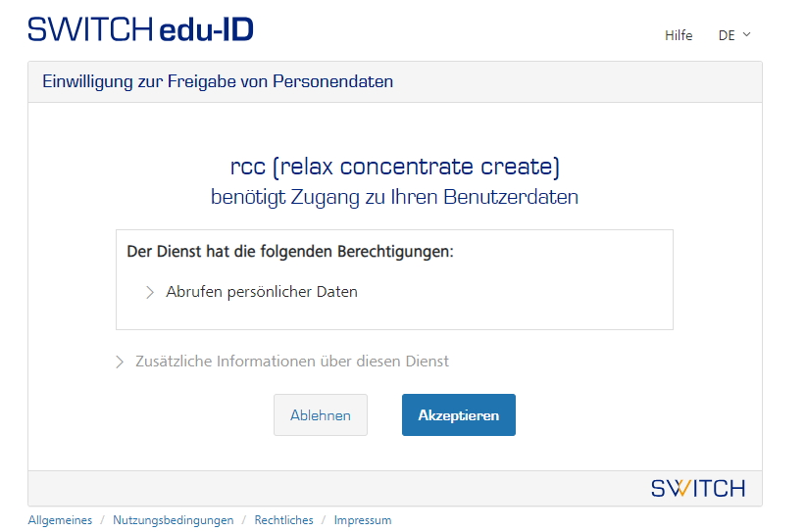Open the Rechtliches footer link
The image size is (806, 532).
[x=283, y=520]
